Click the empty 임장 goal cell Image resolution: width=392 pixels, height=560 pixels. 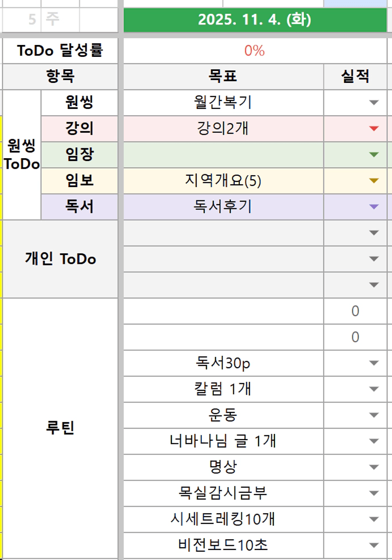tap(223, 154)
